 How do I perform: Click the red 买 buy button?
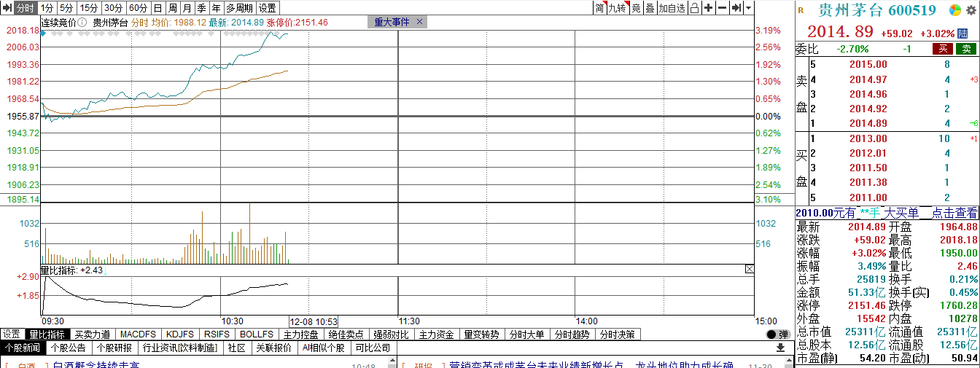[x=943, y=49]
